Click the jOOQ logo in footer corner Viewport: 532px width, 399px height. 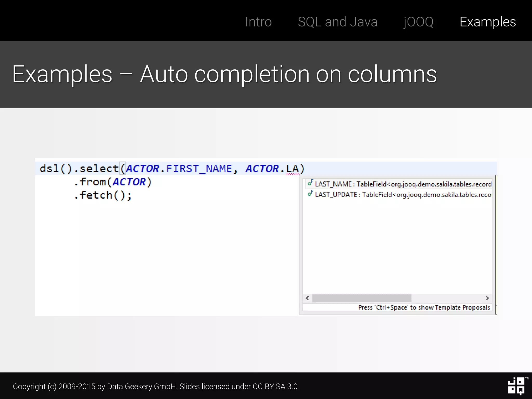pos(516,386)
